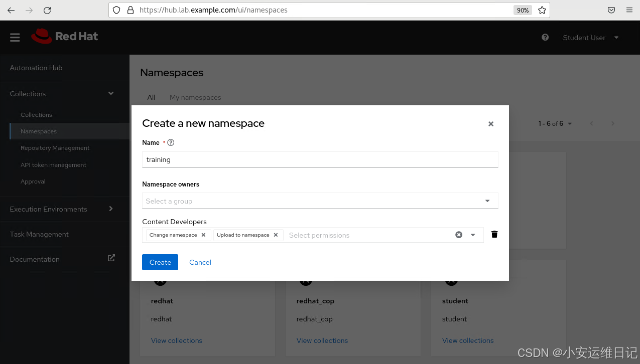Click the Cancel link
The width and height of the screenshot is (640, 364).
[200, 262]
